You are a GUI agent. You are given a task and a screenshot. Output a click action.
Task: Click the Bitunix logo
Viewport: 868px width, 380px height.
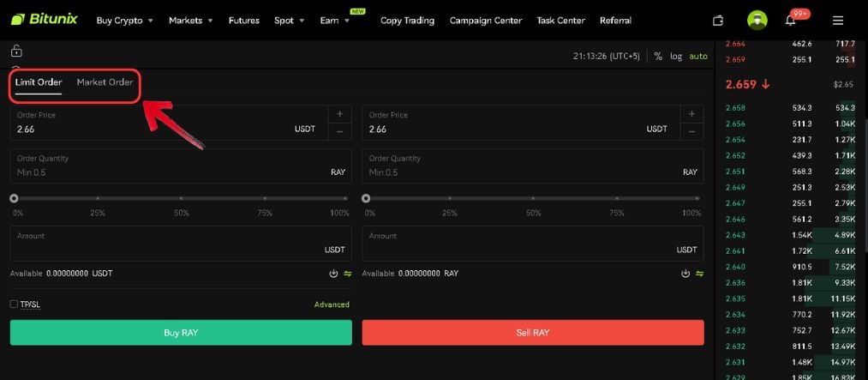(45, 20)
